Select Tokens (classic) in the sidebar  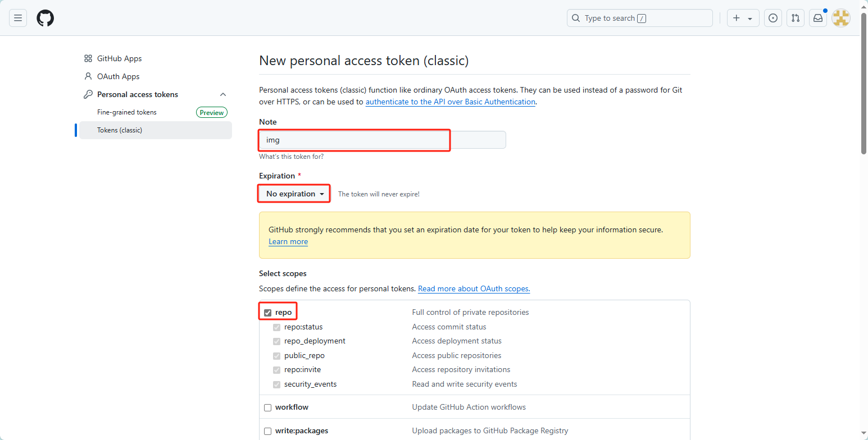point(156,130)
